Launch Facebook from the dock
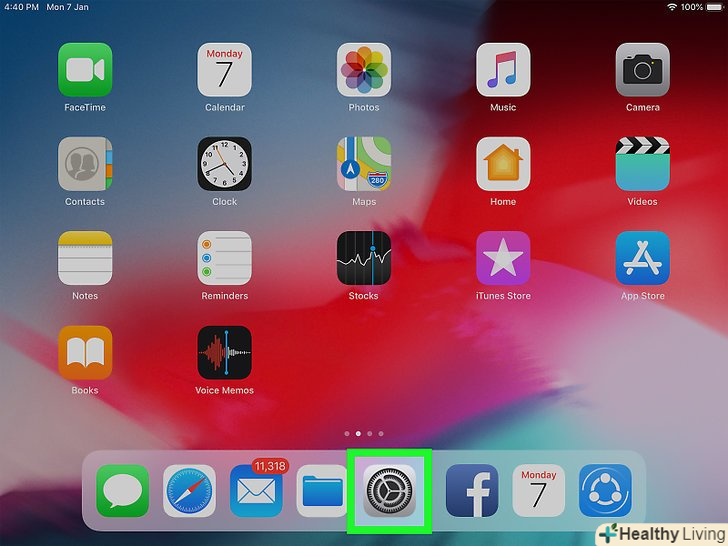This screenshot has height=546, width=728. [472, 491]
